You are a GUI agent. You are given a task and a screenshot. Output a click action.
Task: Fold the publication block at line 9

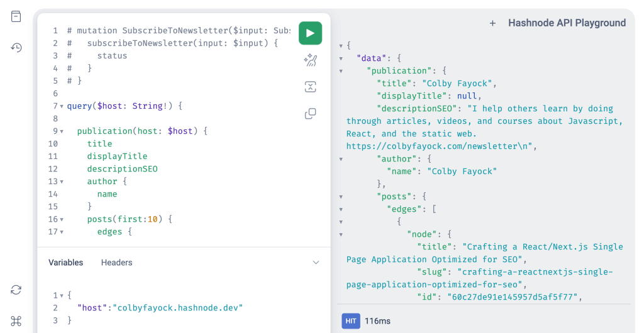[x=62, y=132]
